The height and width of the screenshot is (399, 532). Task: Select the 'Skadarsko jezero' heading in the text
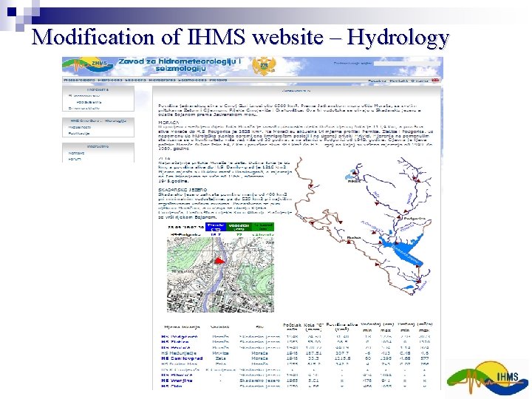[183, 190]
